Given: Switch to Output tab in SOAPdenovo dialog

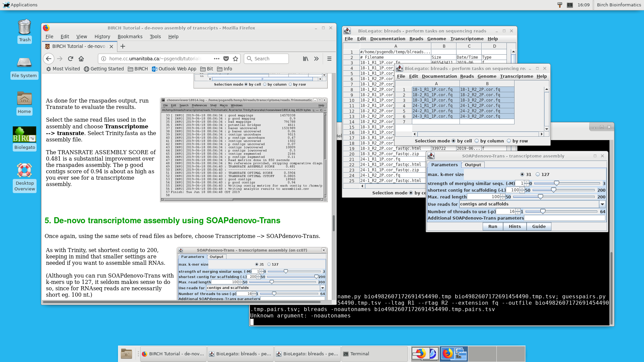Looking at the screenshot, I should (x=473, y=165).
